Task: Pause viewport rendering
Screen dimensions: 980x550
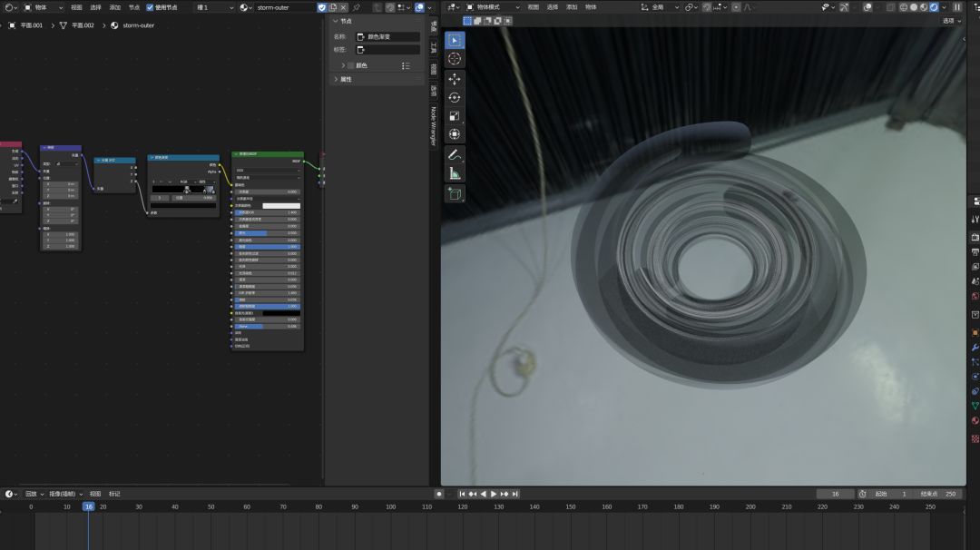Action: [x=956, y=7]
